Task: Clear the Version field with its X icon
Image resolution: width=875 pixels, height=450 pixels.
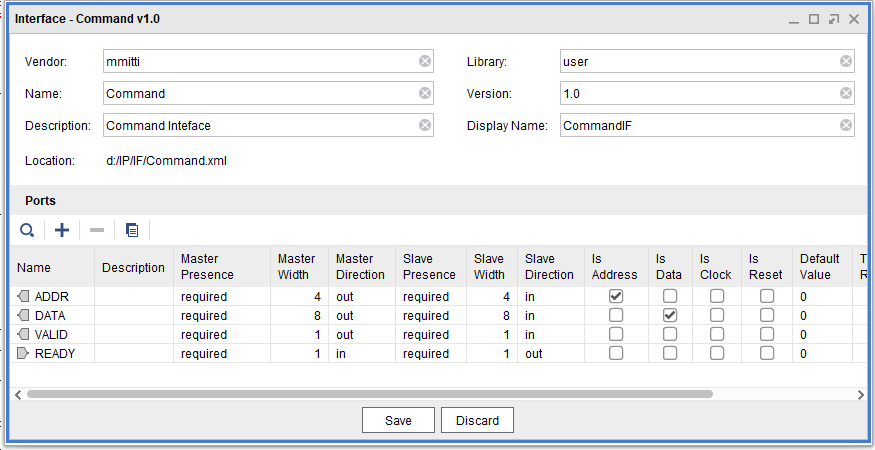Action: pyautogui.click(x=846, y=93)
